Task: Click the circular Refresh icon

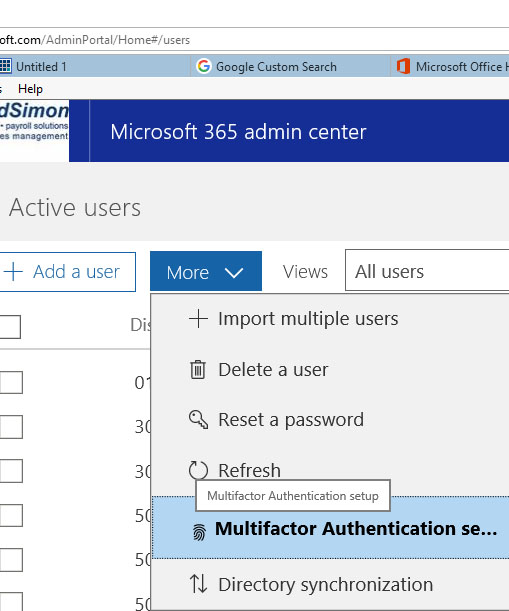Action: [198, 470]
